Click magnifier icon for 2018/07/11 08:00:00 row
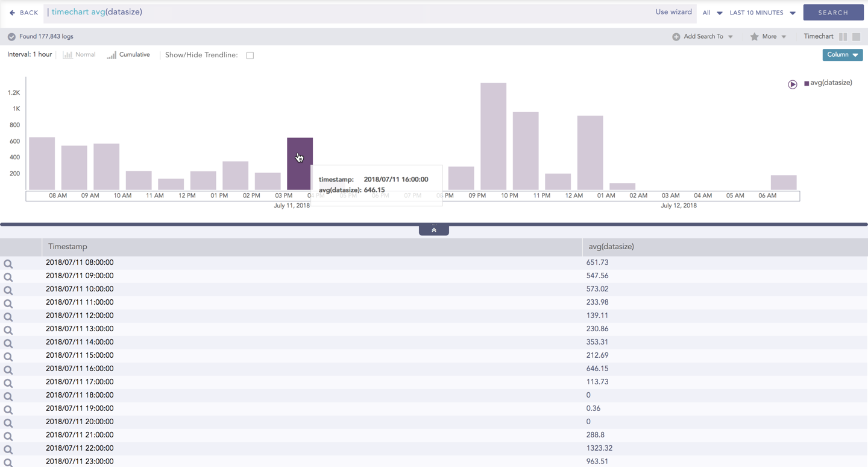The height and width of the screenshot is (467, 868). point(8,264)
